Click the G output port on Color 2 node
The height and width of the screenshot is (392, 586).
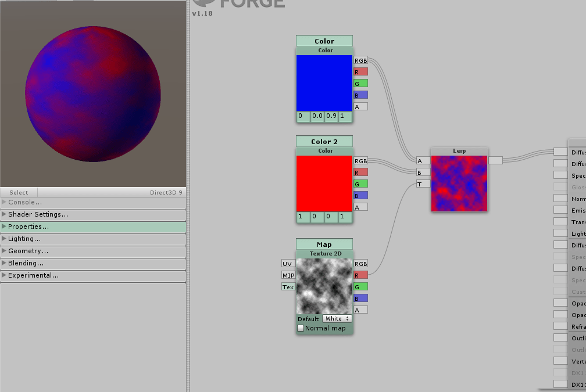360,184
